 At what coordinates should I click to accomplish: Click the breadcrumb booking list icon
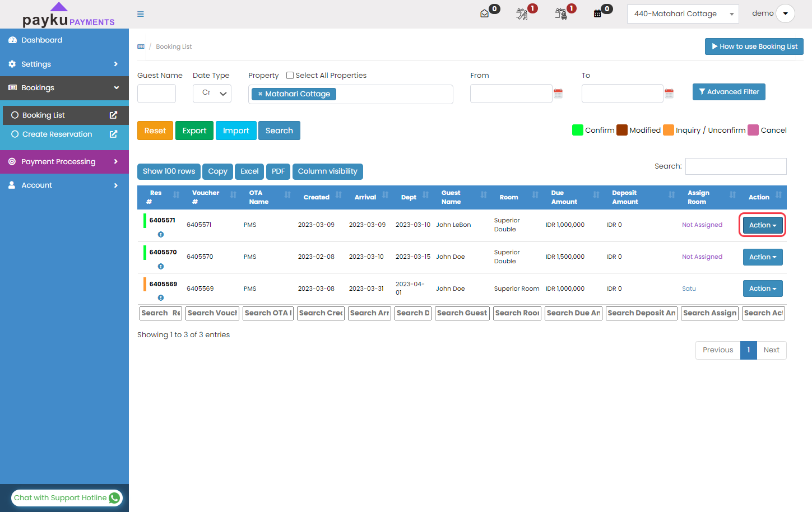[141, 46]
